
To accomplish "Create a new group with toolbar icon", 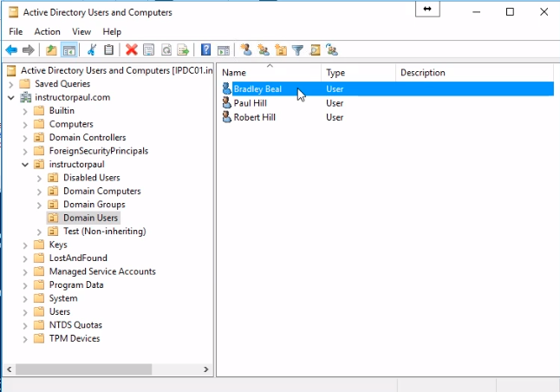I will (264, 50).
